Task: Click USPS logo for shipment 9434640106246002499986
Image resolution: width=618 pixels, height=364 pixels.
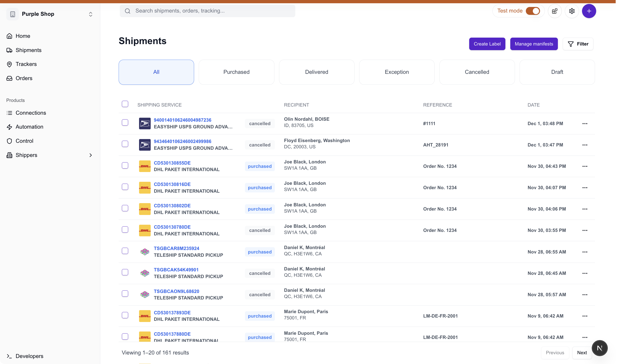Action: [145, 145]
